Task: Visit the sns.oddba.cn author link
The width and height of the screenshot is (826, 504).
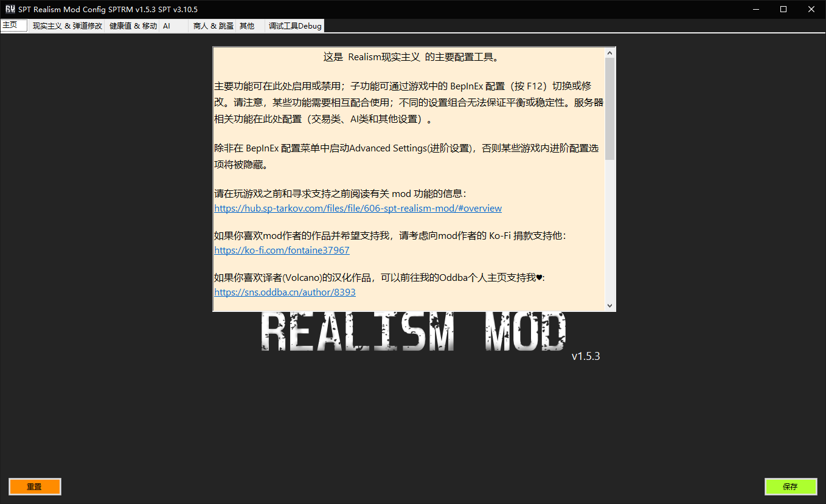Action: pyautogui.click(x=285, y=292)
